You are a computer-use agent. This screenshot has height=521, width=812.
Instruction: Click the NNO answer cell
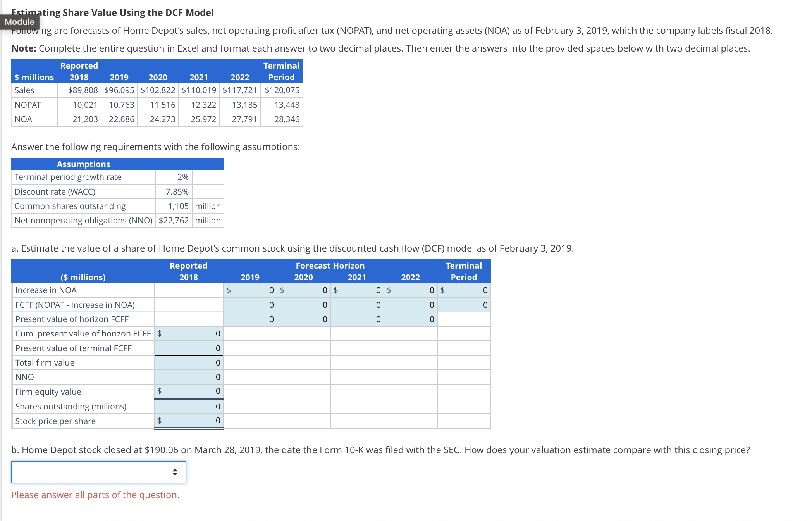[189, 376]
